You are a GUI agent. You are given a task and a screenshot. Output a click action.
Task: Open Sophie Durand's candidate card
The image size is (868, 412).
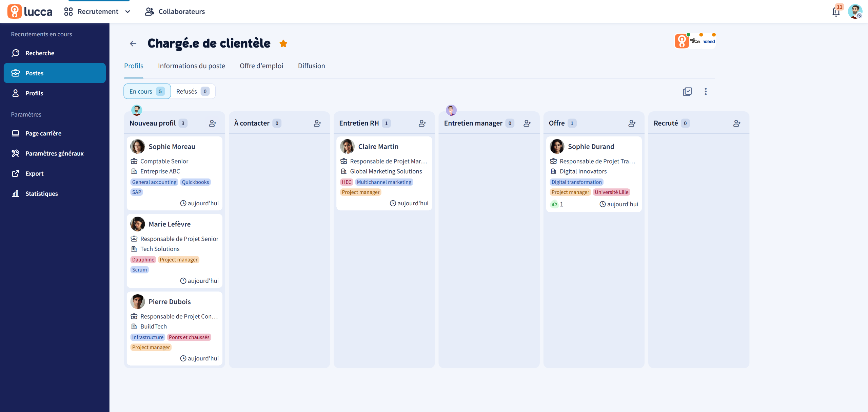[591, 147]
